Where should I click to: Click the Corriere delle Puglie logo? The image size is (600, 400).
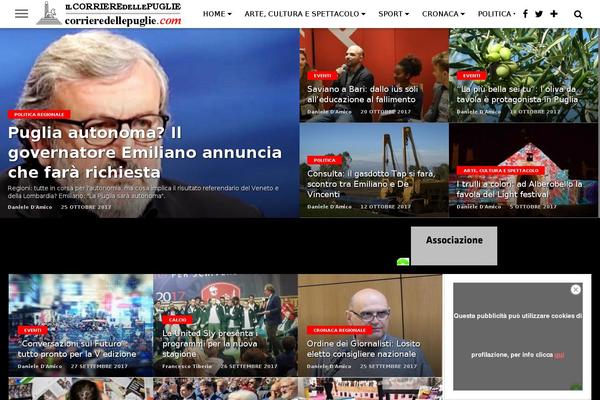coord(109,14)
